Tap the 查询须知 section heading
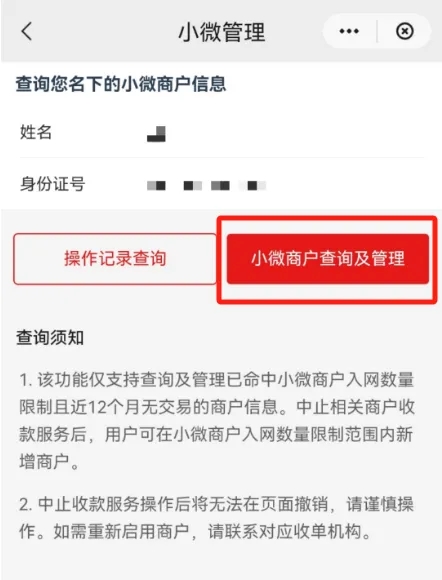 [x=50, y=337]
